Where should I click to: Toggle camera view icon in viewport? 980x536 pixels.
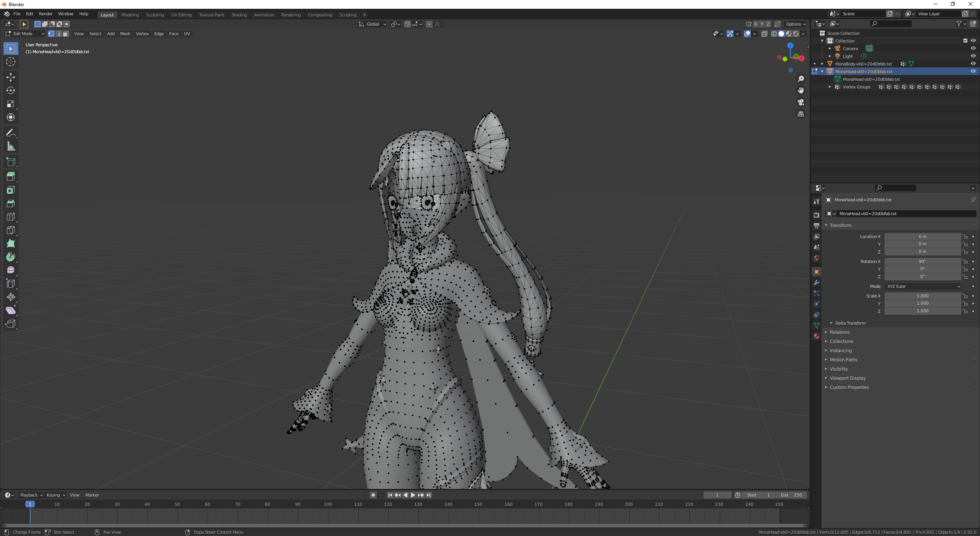(x=800, y=102)
